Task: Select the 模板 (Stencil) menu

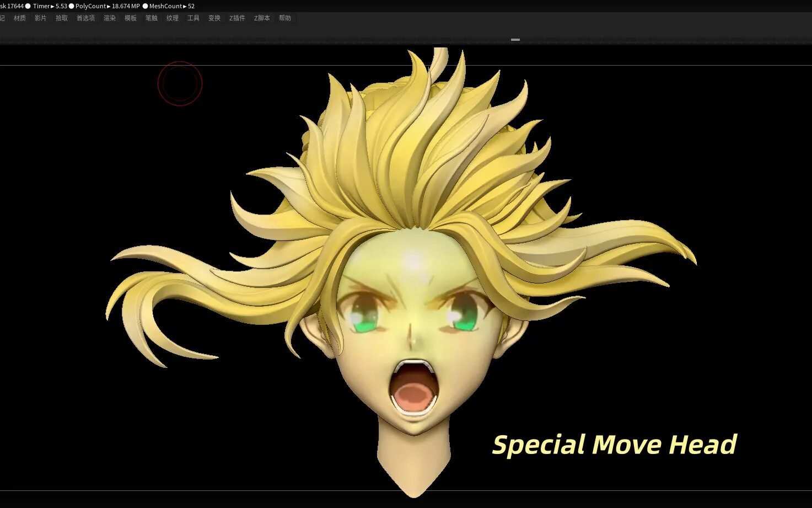Action: tap(131, 18)
